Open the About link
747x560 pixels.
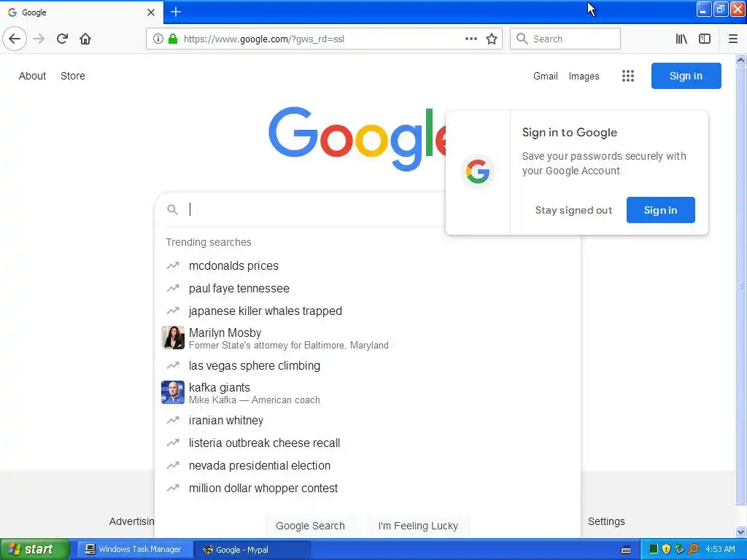[x=32, y=76]
